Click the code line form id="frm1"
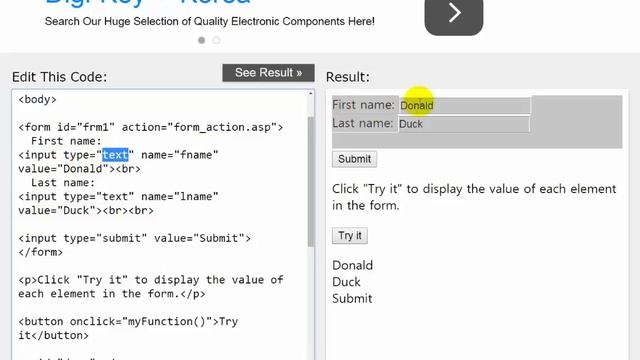 [x=151, y=127]
